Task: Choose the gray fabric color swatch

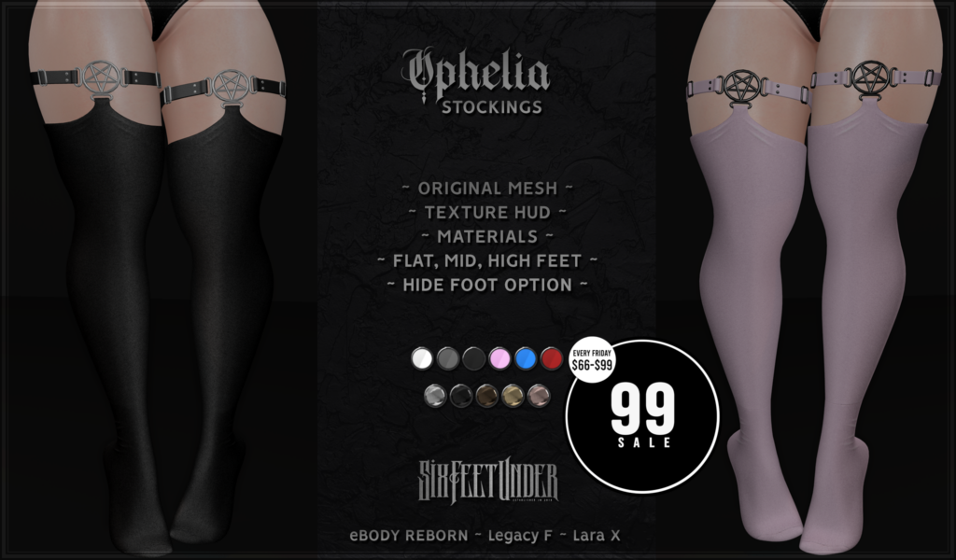Action: [447, 358]
